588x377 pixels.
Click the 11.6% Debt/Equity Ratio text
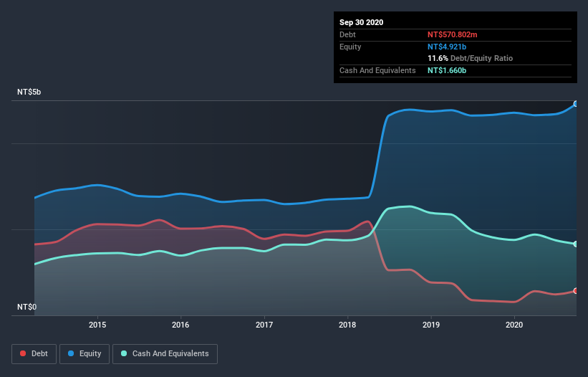(471, 59)
